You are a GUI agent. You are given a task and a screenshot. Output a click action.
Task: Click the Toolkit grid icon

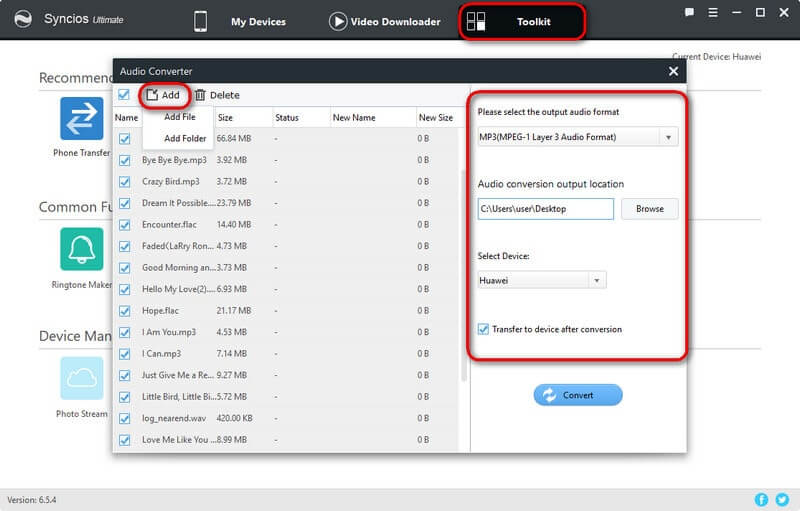[476, 21]
